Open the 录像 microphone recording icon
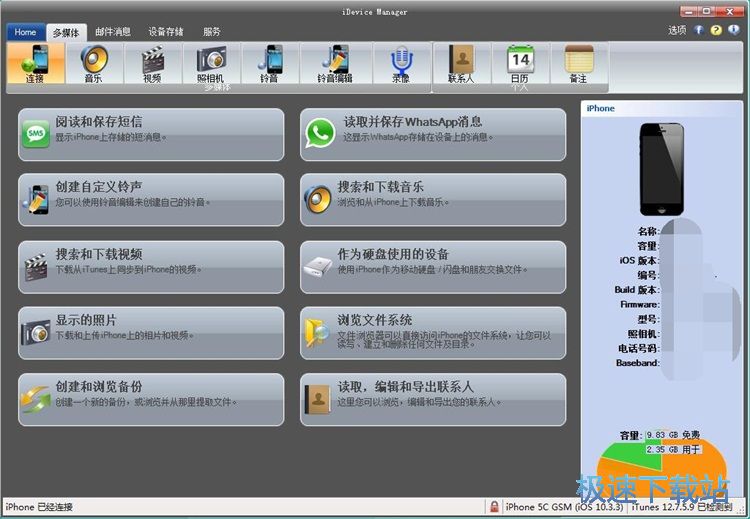The height and width of the screenshot is (519, 750). (x=401, y=64)
